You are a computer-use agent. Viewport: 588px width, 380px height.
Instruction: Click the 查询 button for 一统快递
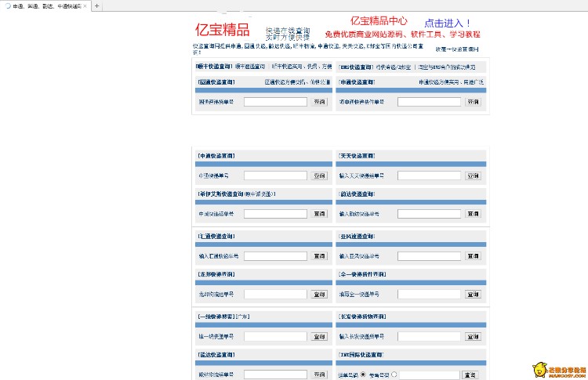coord(319,337)
